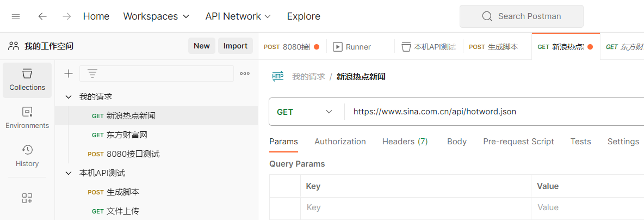Open the hamburger menu icon
This screenshot has width=644, height=220.
point(16,16)
